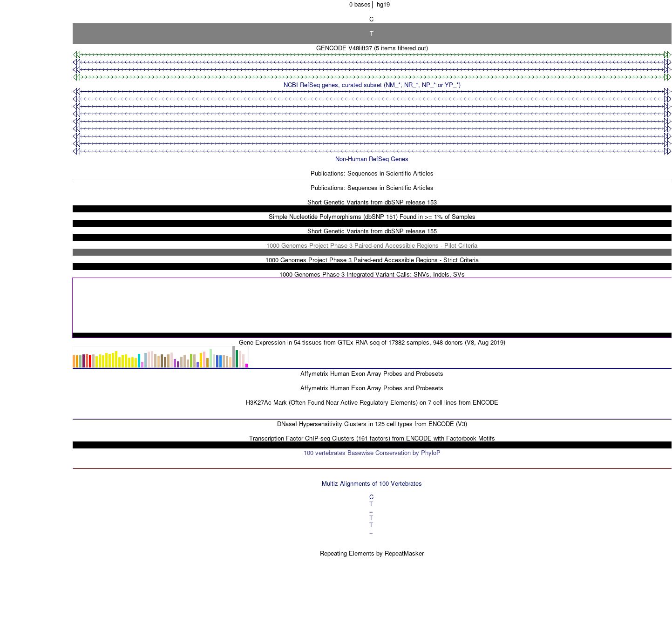
Task: Click 'Short Genetic Variants from dbSNP release 155' title
Action: (x=372, y=231)
